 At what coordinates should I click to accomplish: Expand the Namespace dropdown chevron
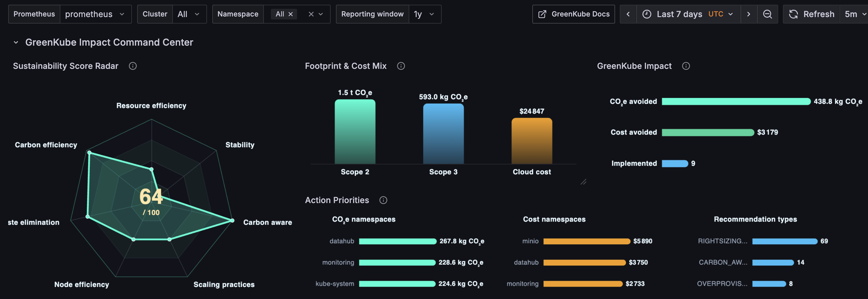pos(321,14)
